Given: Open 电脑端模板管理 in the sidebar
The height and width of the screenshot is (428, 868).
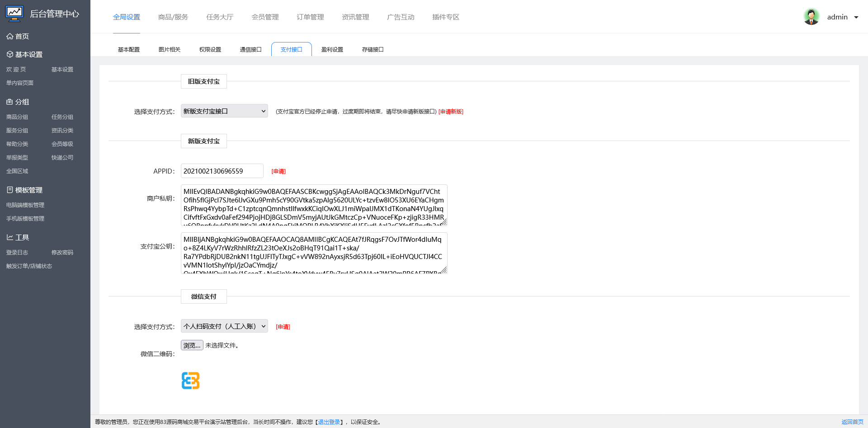Looking at the screenshot, I should (25, 205).
